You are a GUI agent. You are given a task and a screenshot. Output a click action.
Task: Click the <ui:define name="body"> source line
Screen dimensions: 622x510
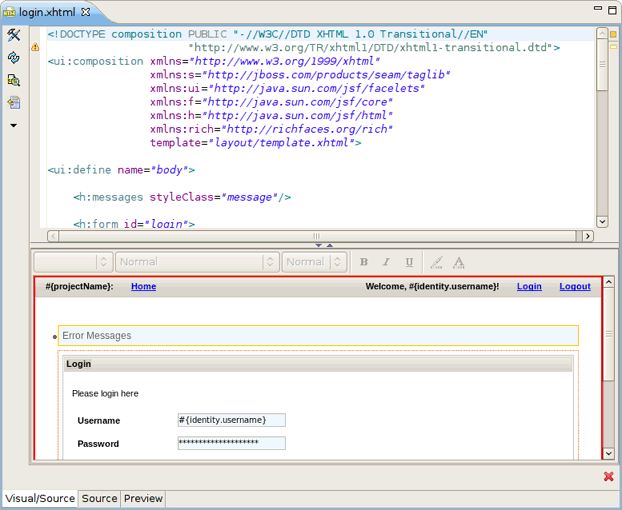[121, 170]
